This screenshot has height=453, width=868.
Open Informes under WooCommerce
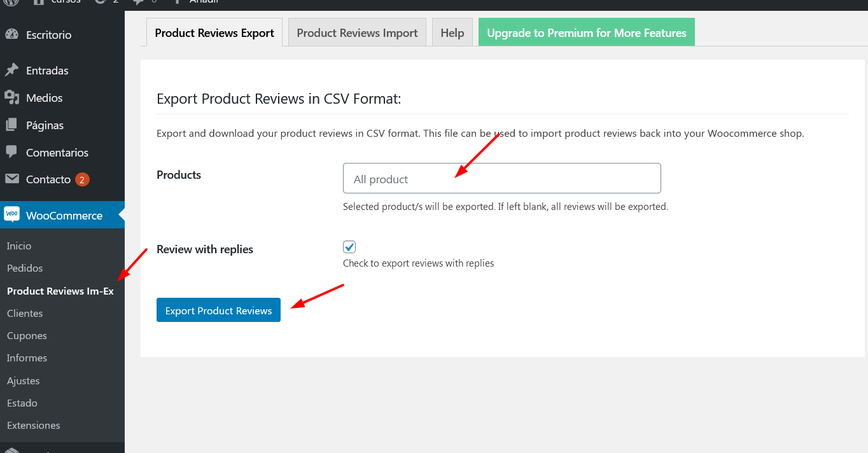(x=27, y=358)
